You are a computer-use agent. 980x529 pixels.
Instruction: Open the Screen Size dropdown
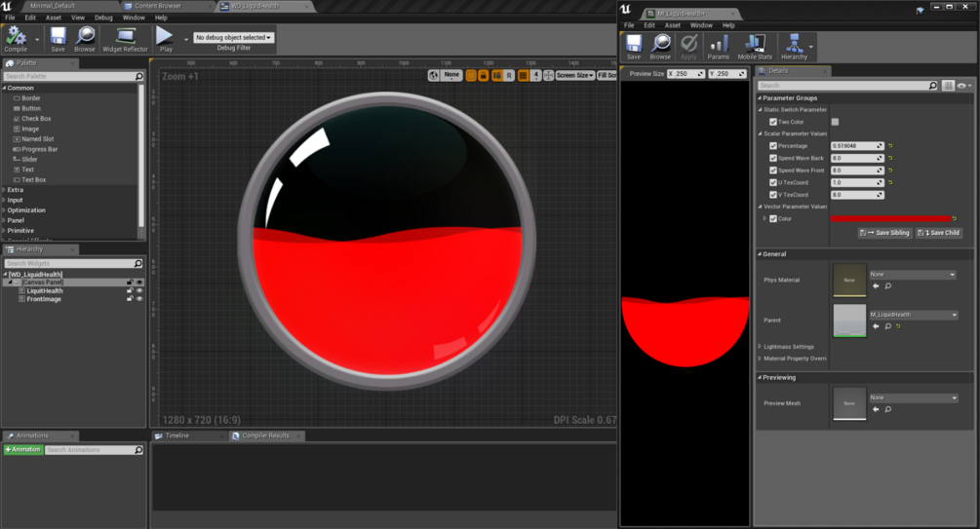coord(575,76)
